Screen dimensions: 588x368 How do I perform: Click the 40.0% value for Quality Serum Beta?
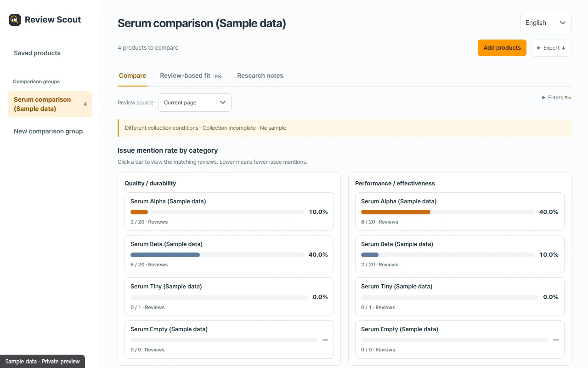(x=318, y=255)
